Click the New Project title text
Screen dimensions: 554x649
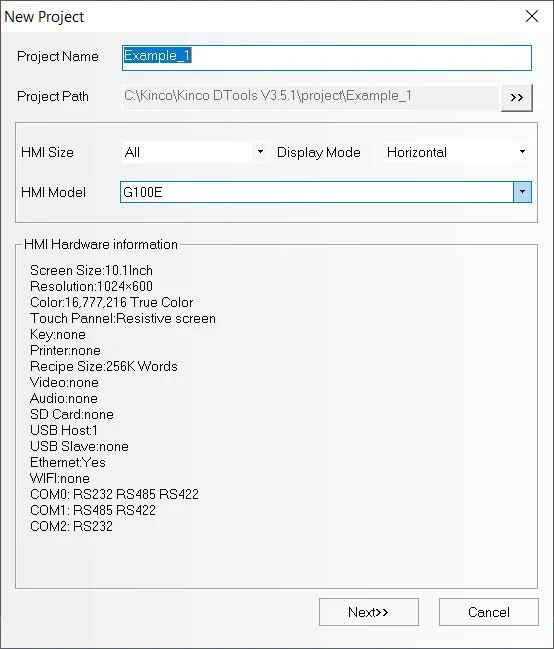pos(44,17)
